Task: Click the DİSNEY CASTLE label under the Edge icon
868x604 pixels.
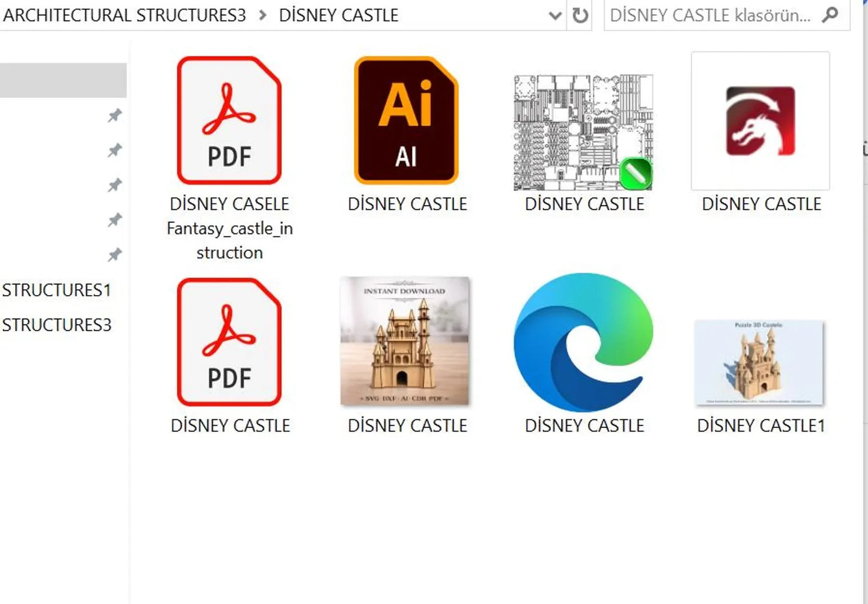Action: 584,426
